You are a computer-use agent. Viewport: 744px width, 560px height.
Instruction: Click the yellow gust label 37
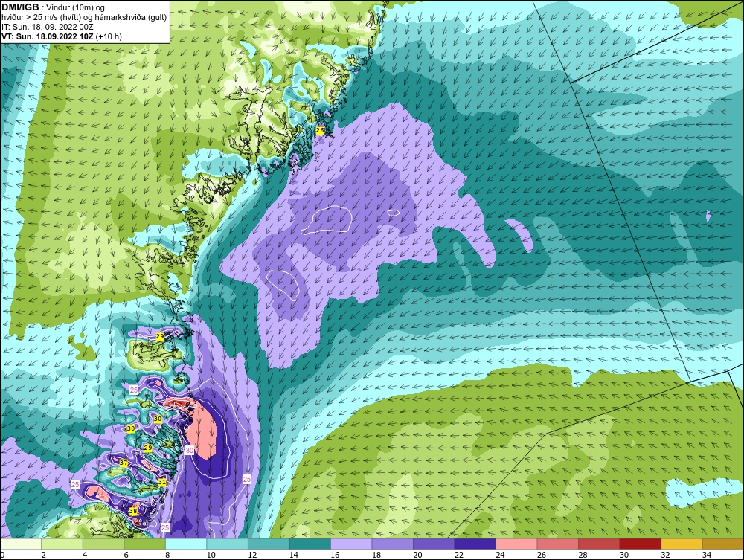coord(124,463)
